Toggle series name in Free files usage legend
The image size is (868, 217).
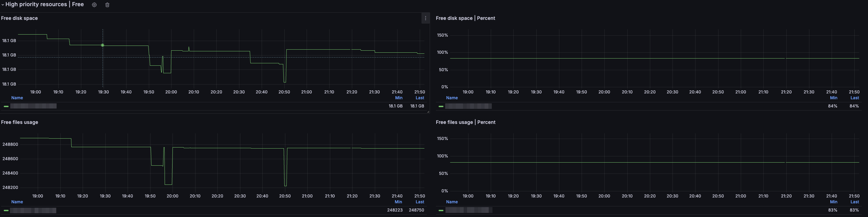33,210
